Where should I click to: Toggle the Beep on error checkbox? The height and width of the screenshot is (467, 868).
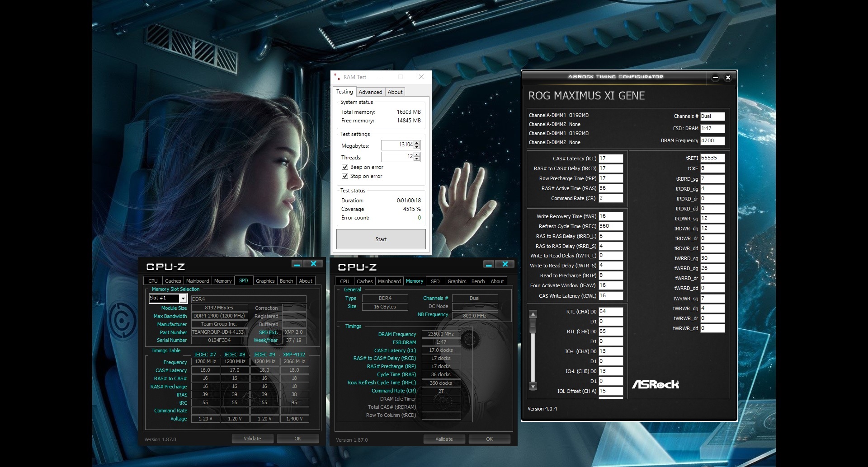pos(345,167)
